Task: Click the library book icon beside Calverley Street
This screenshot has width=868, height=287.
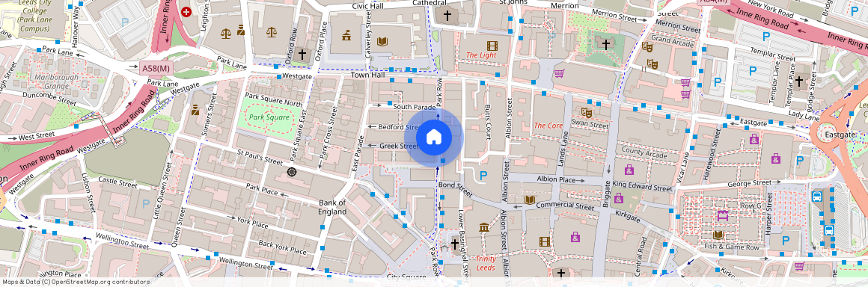Action: click(382, 41)
